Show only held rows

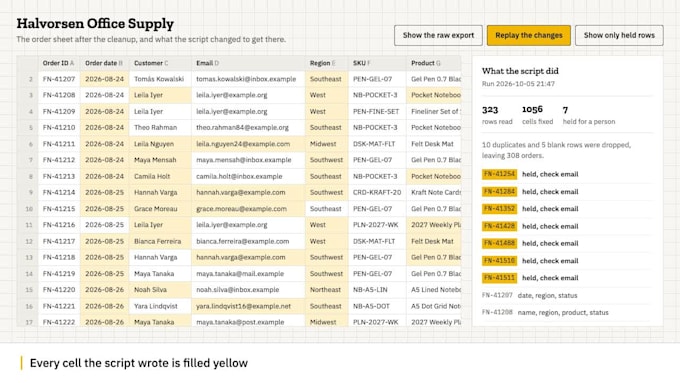pos(619,35)
